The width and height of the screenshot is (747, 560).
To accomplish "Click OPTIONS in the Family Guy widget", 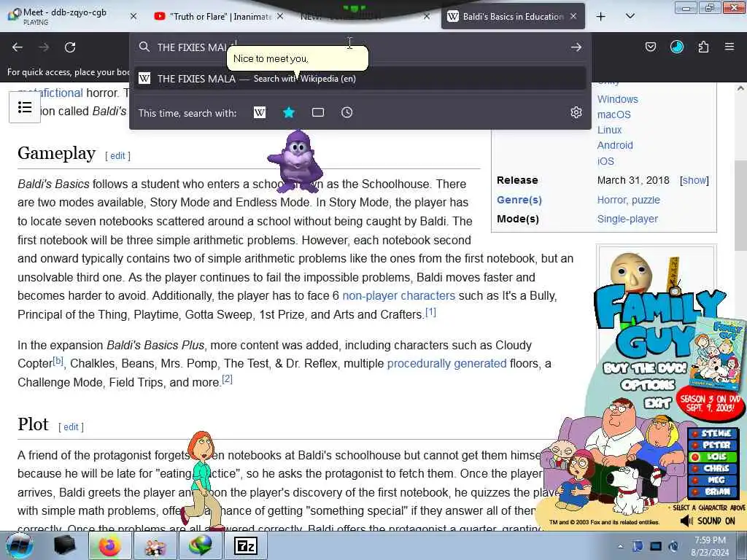I will point(648,385).
